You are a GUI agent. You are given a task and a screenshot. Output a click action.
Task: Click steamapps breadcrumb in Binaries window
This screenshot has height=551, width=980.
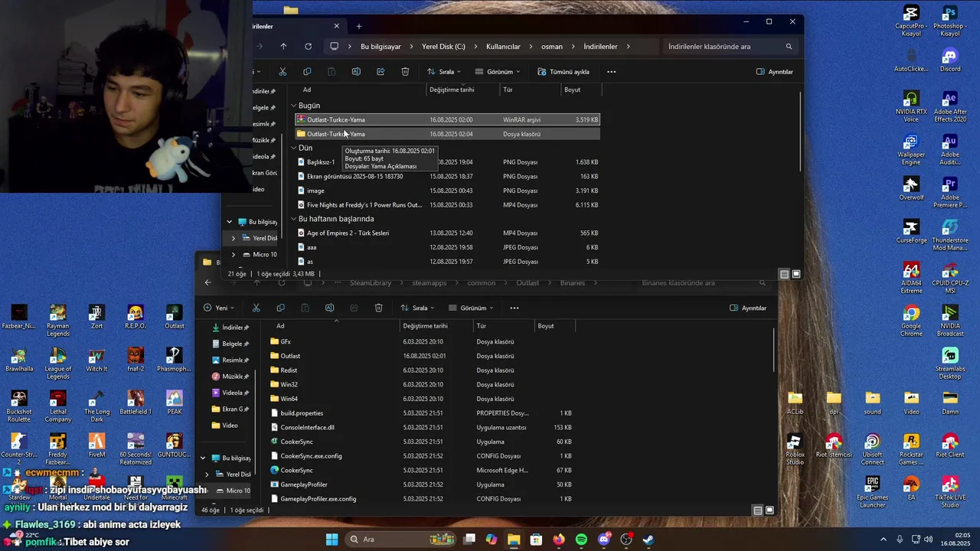tap(429, 283)
